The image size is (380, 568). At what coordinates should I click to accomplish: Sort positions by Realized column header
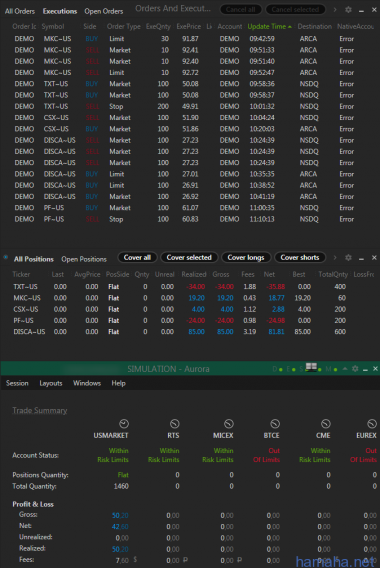coord(194,274)
